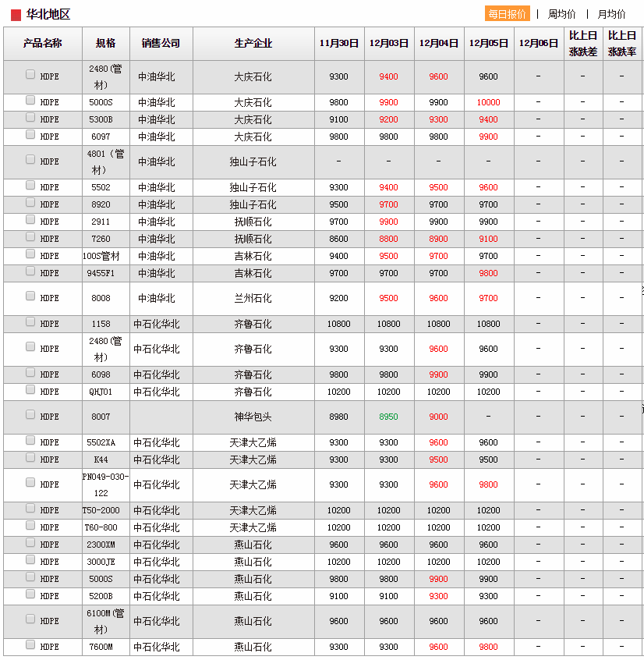
Task: Click red 9000 price in 8007 row
Action: tap(438, 417)
